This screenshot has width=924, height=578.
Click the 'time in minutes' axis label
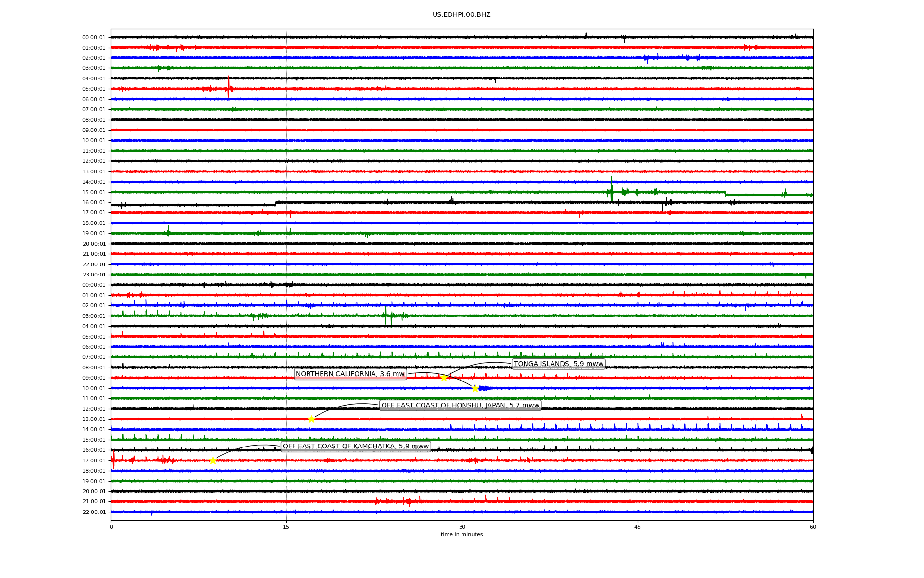point(462,534)
